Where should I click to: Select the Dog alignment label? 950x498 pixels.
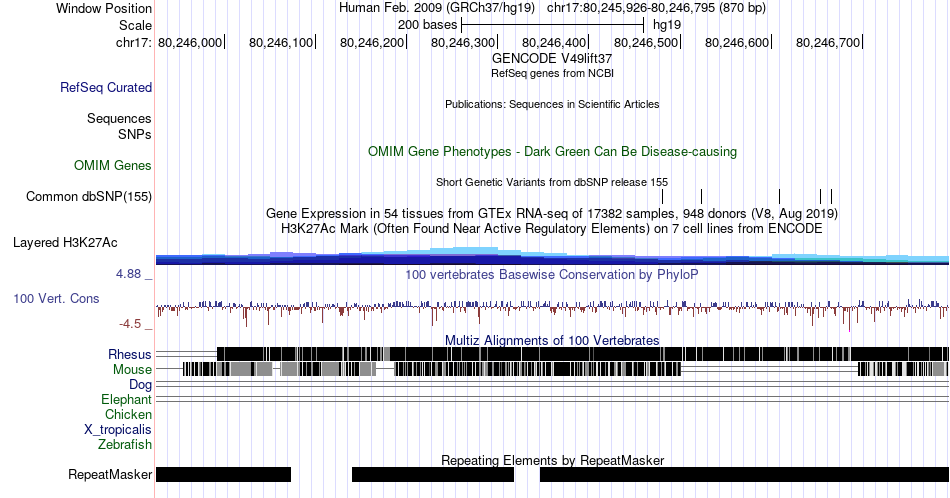(x=141, y=385)
